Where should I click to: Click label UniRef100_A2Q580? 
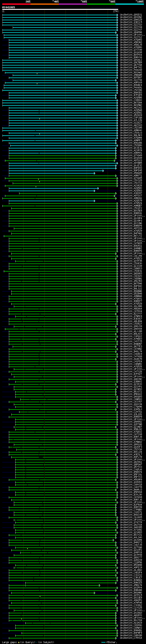[131, 188]
